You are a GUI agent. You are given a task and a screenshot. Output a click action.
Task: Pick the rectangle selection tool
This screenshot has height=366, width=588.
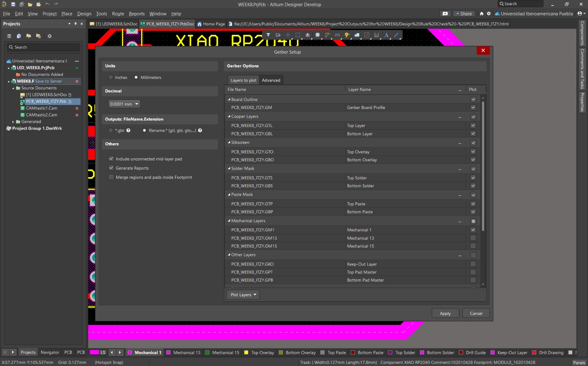(x=298, y=35)
